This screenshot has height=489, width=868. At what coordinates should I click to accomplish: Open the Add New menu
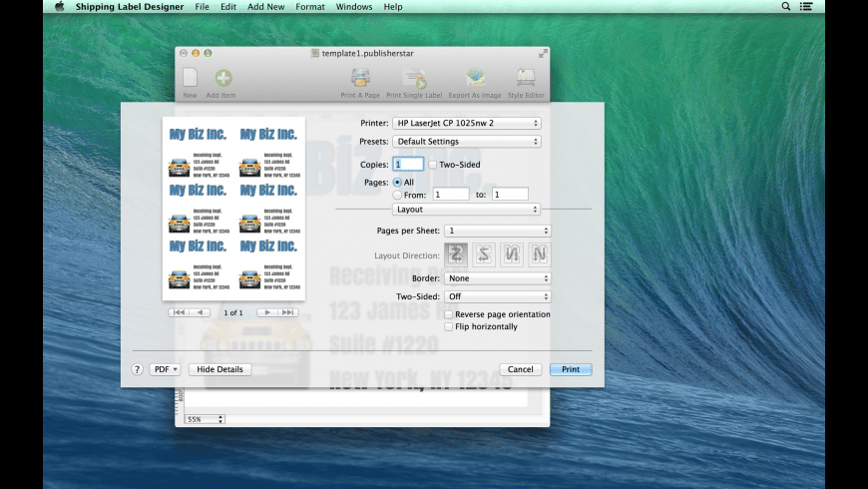[x=265, y=7]
